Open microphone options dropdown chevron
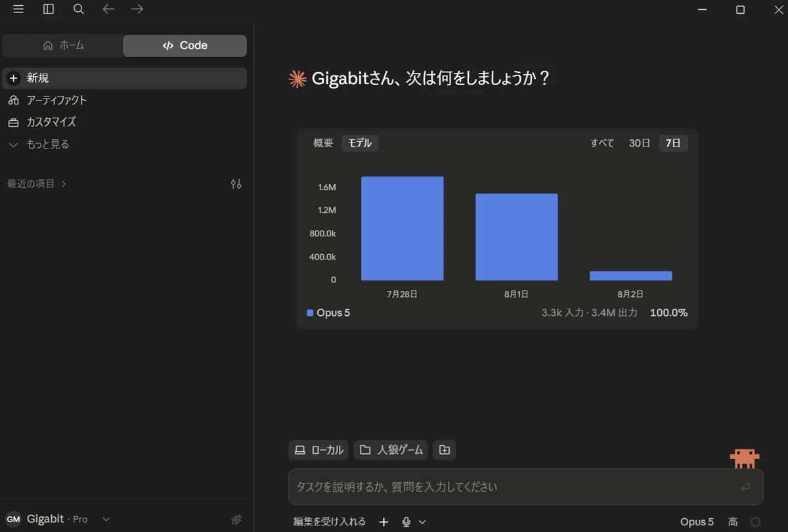Screen dimensions: 788x532 coord(422,521)
